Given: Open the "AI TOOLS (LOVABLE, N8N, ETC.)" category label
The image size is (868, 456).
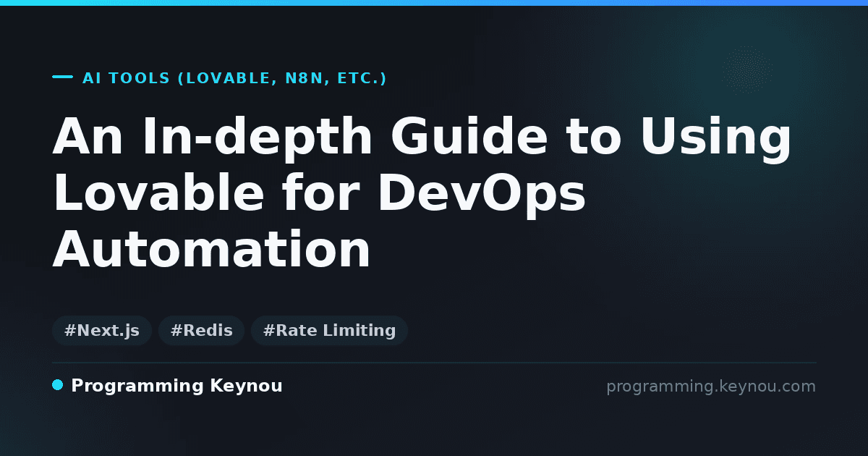Looking at the screenshot, I should coord(234,78).
